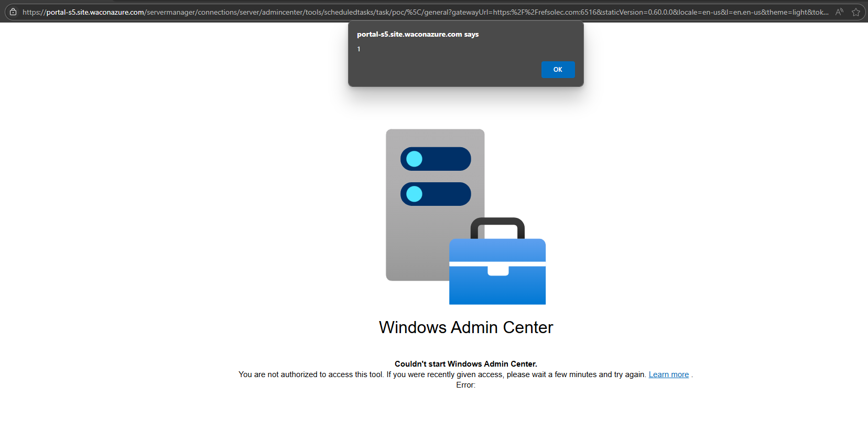Open the Learn more link
868x430 pixels.
pos(668,374)
